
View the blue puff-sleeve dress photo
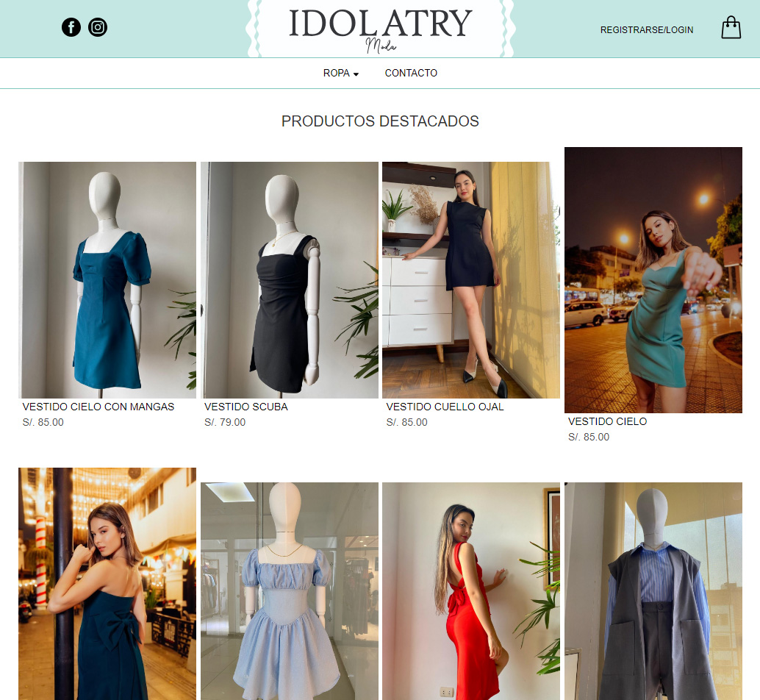[x=107, y=280]
